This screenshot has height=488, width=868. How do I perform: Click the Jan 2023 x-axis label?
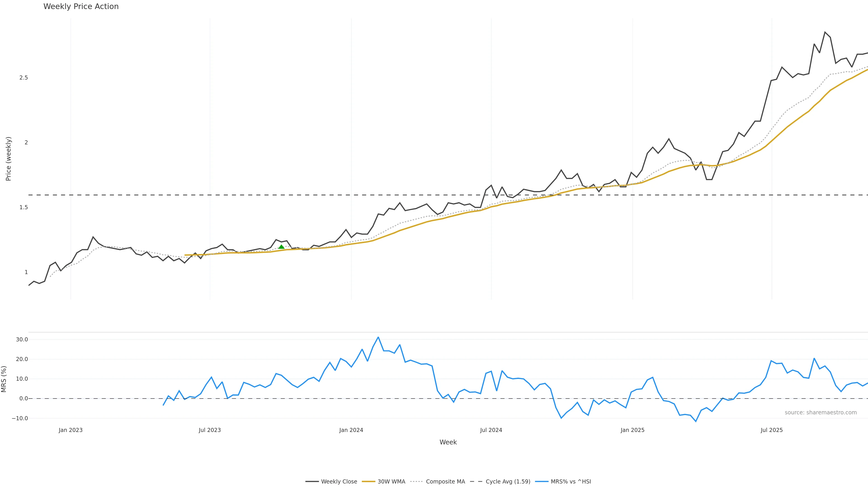coord(71,430)
